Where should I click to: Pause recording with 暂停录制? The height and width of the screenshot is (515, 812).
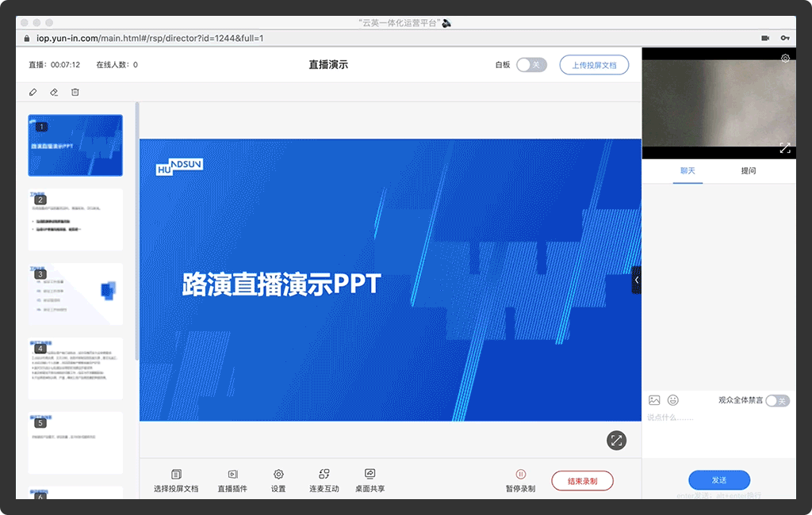520,480
